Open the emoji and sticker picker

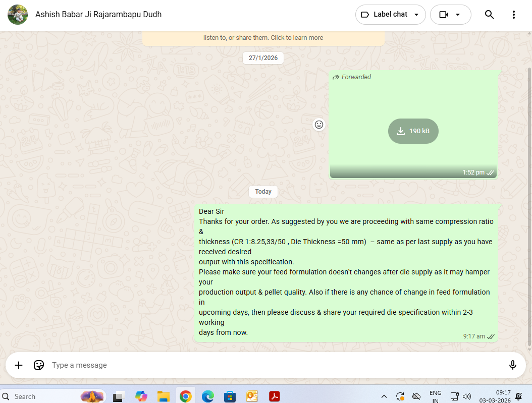point(39,365)
